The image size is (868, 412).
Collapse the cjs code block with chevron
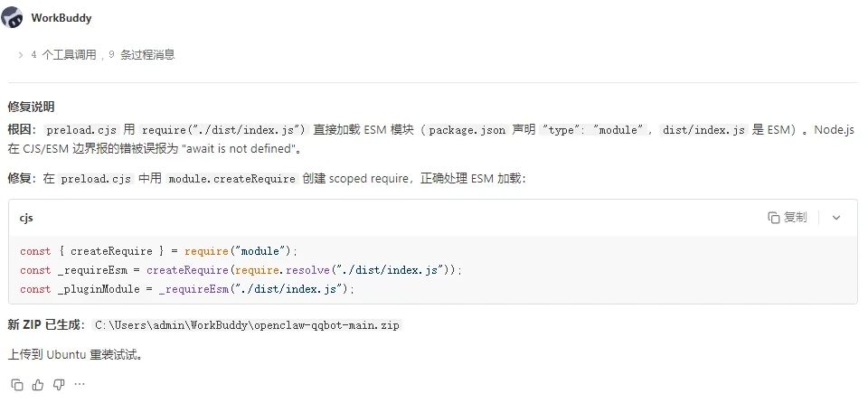(836, 218)
